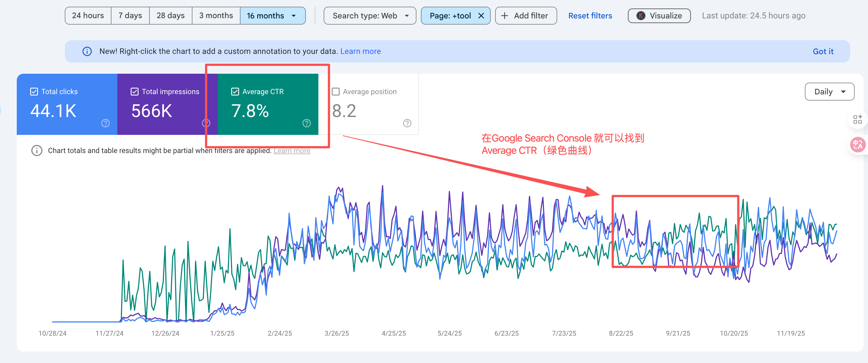Viewport: 868px width, 363px height.
Task: Click the help icon on Total clicks card
Action: tap(106, 123)
